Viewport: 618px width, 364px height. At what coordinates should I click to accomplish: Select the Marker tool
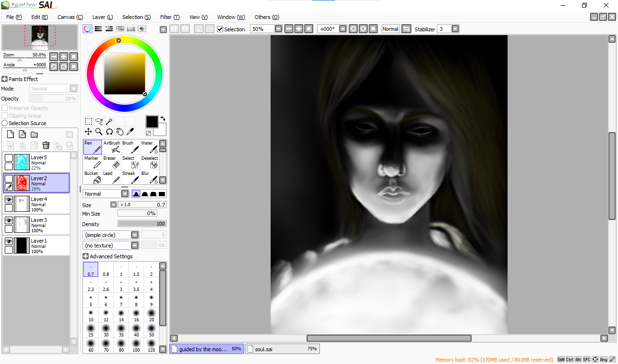pos(92,162)
